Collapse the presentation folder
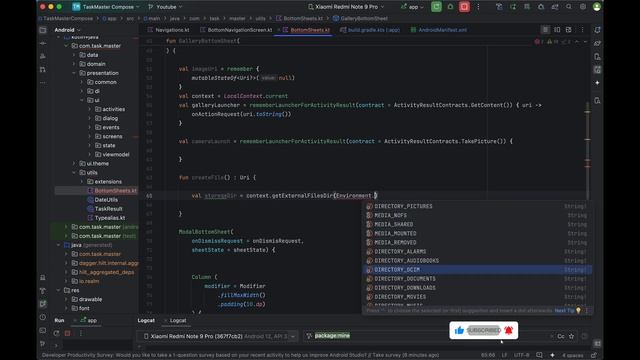Image resolution: width=640 pixels, height=360 pixels. pyautogui.click(x=74, y=73)
